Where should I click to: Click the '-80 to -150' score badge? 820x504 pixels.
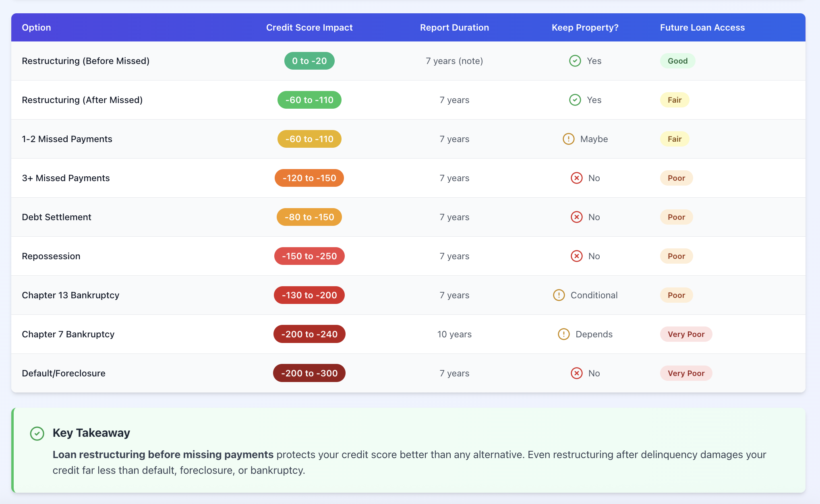coord(309,217)
